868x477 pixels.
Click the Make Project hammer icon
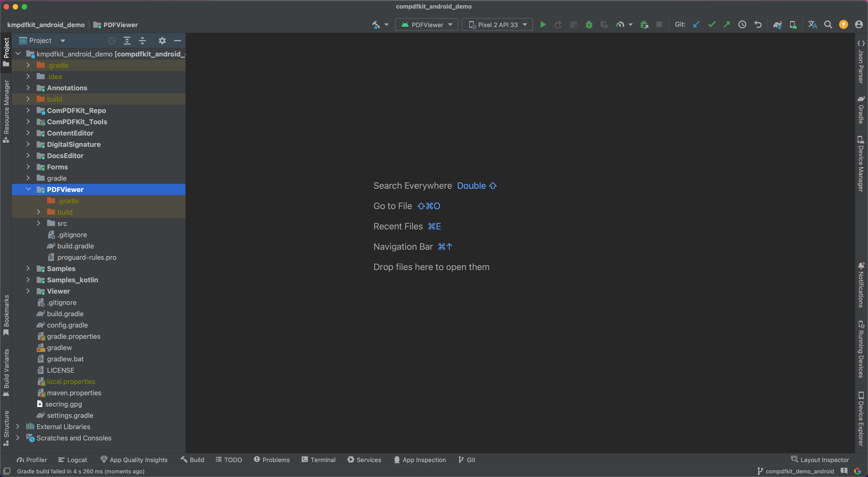pyautogui.click(x=376, y=25)
